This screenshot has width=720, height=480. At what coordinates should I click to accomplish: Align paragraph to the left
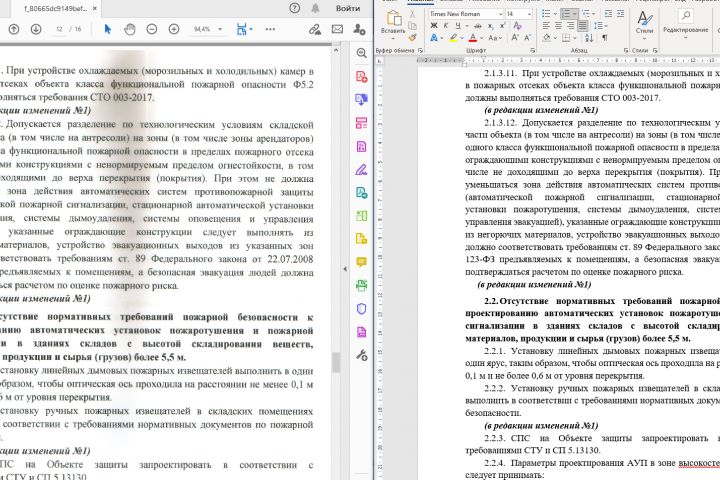click(x=546, y=26)
